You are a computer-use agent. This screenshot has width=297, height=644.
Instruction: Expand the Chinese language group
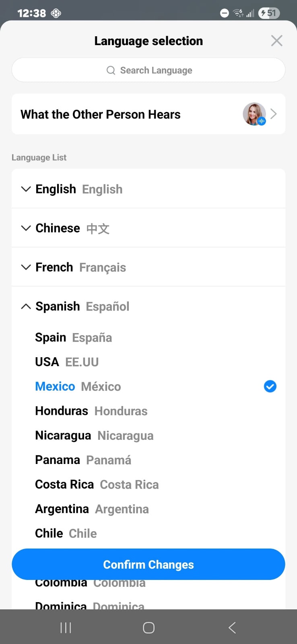point(26,228)
